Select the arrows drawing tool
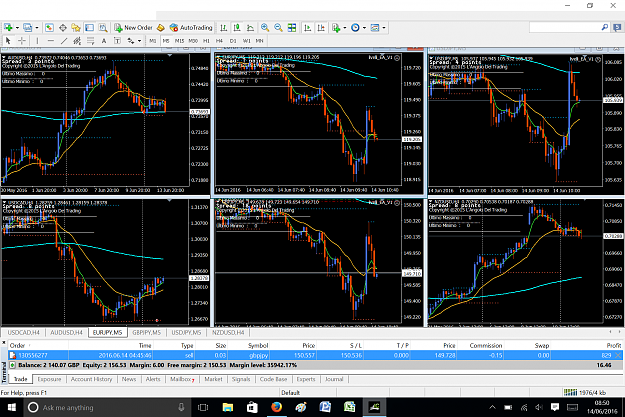 (x=130, y=41)
